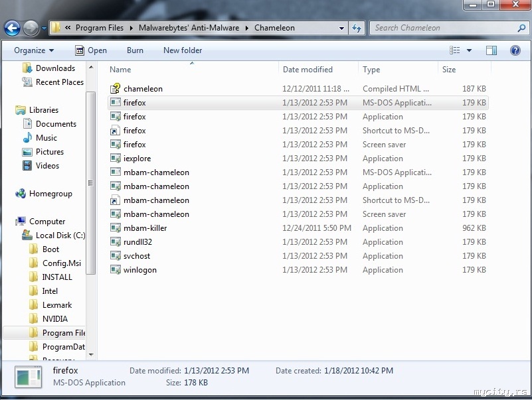Select the chameleon Compiled HTML help file icon
Image resolution: width=532 pixels, height=400 pixels.
pyautogui.click(x=116, y=88)
